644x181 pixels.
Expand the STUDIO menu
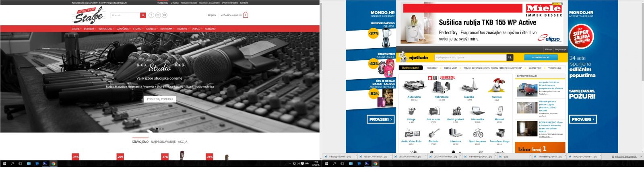pos(138,29)
